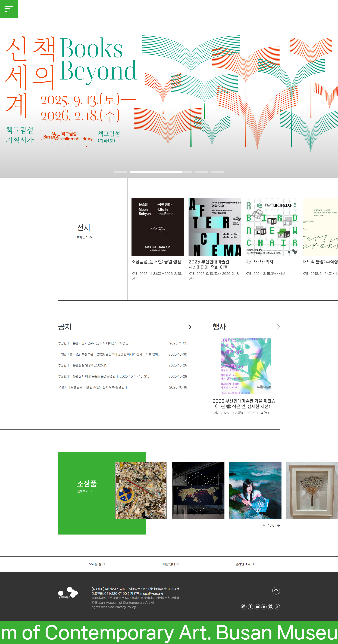The height and width of the screenshot is (644, 338).
Task: Click the back-to-top arrow circle
Action: click(276, 591)
